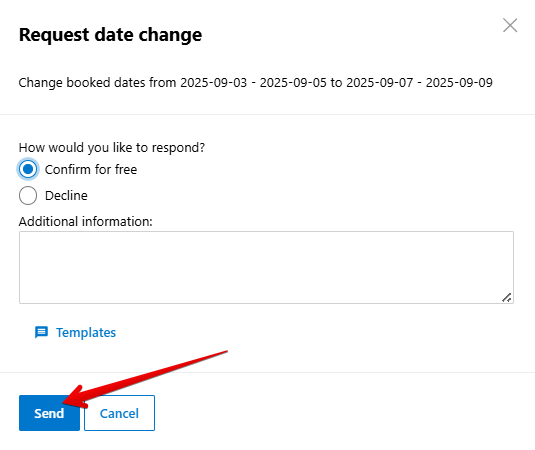Click the 'Decline' option label text

pyautogui.click(x=66, y=196)
